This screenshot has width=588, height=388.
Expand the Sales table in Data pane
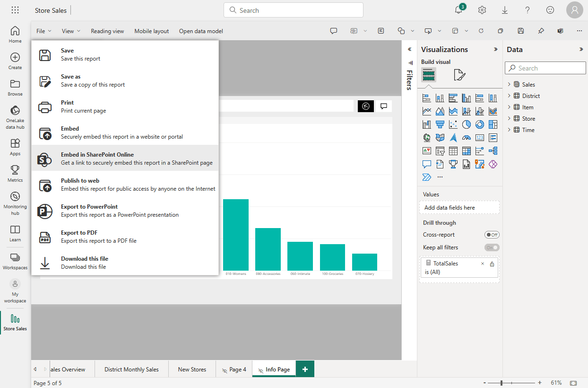509,84
